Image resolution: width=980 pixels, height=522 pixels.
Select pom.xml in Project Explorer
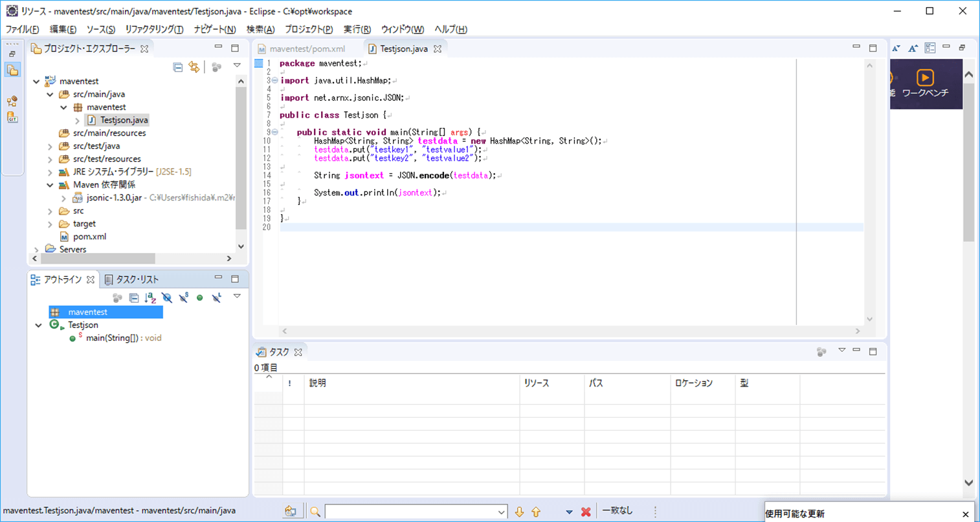point(89,237)
